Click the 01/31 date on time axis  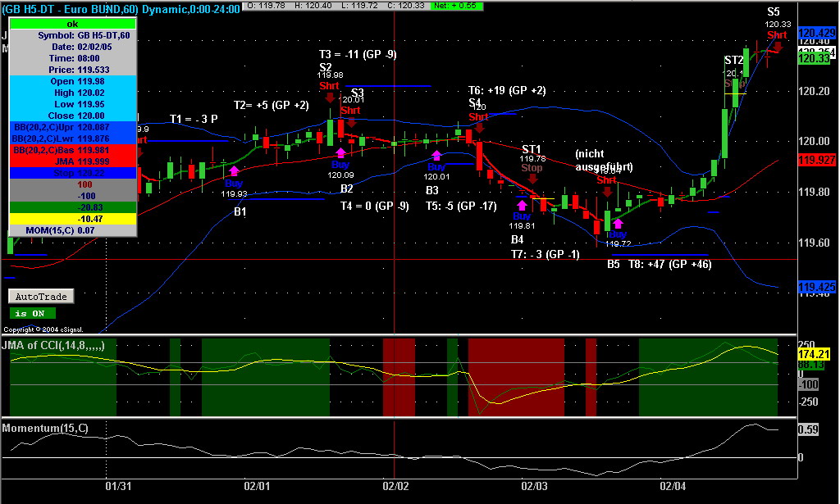point(118,486)
